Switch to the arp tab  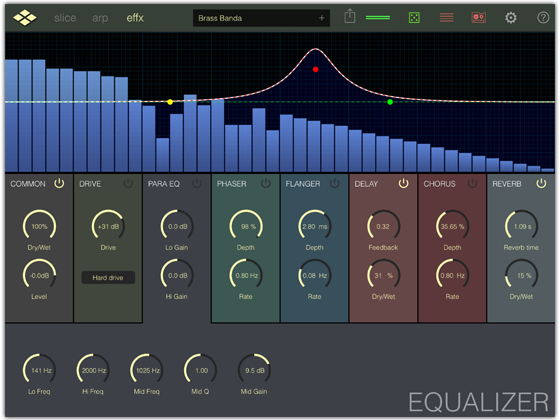(x=100, y=18)
